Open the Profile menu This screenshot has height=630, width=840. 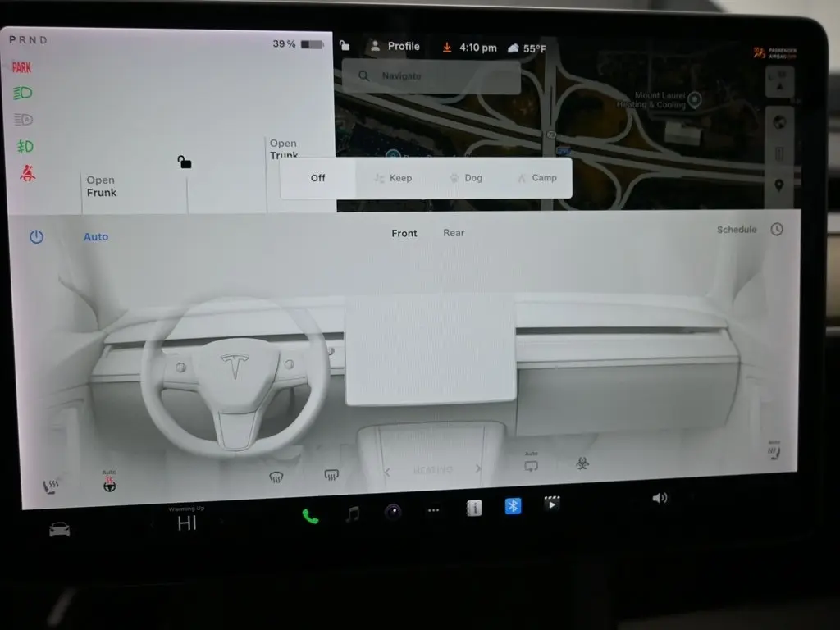(395, 47)
